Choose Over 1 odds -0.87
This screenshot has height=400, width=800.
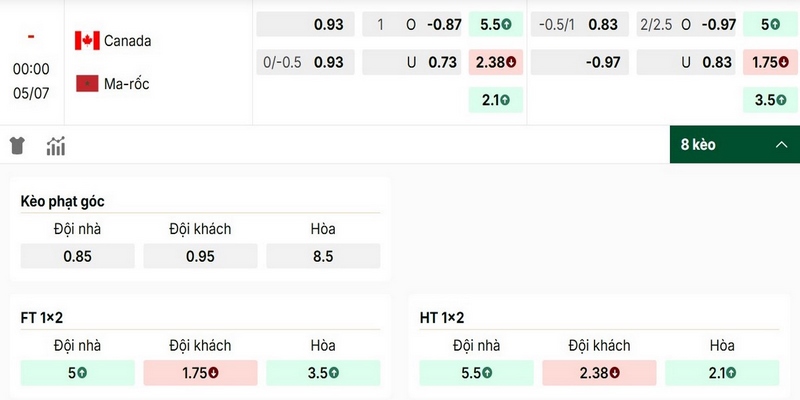[x=412, y=24]
